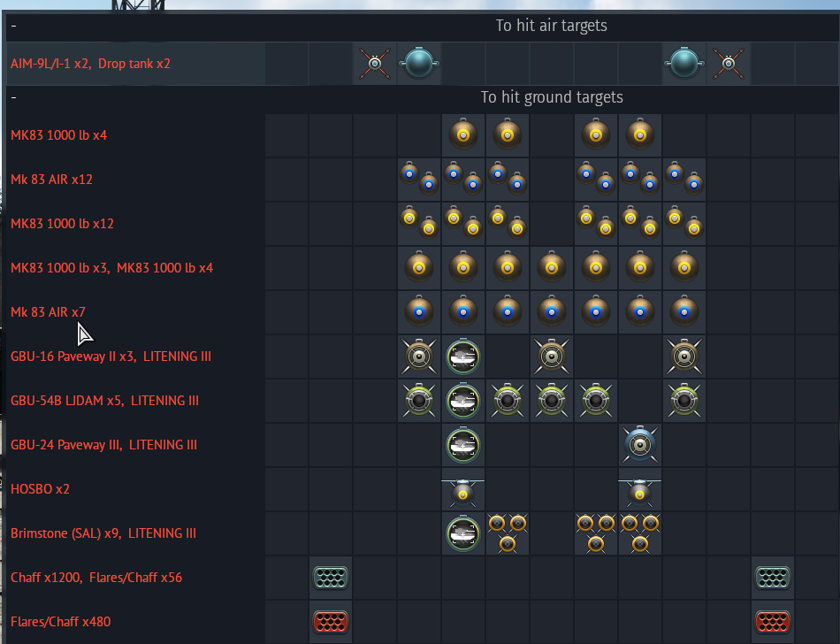Screen dimensions: 840x644
Task: Select the LITENING III pod in GBU-16 row
Action: click(x=463, y=356)
